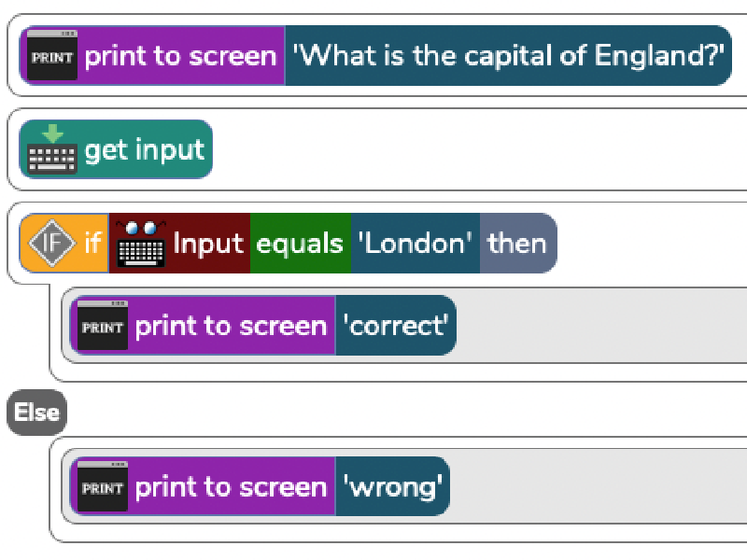The image size is (747, 560).
Task: Click the PRINT icon beside 'correct' block
Action: [x=103, y=326]
